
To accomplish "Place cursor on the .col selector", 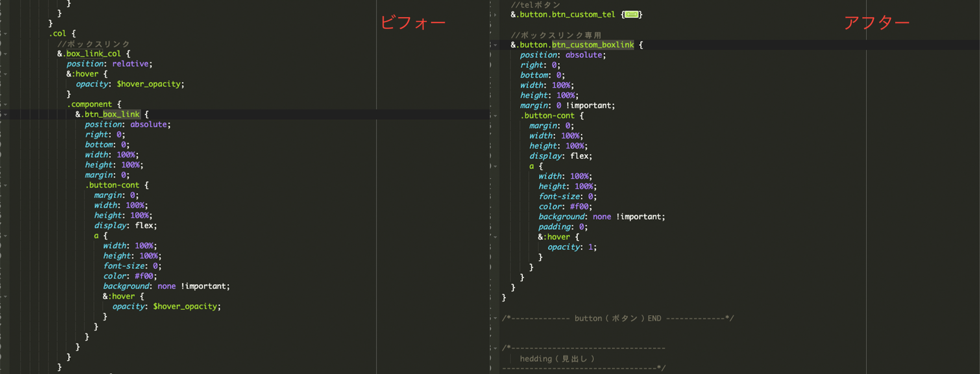I will pyautogui.click(x=57, y=34).
